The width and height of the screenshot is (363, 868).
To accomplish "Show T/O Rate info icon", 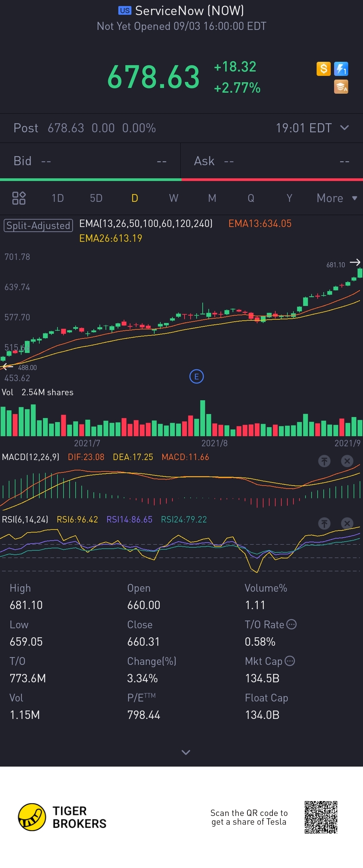I will point(291,624).
